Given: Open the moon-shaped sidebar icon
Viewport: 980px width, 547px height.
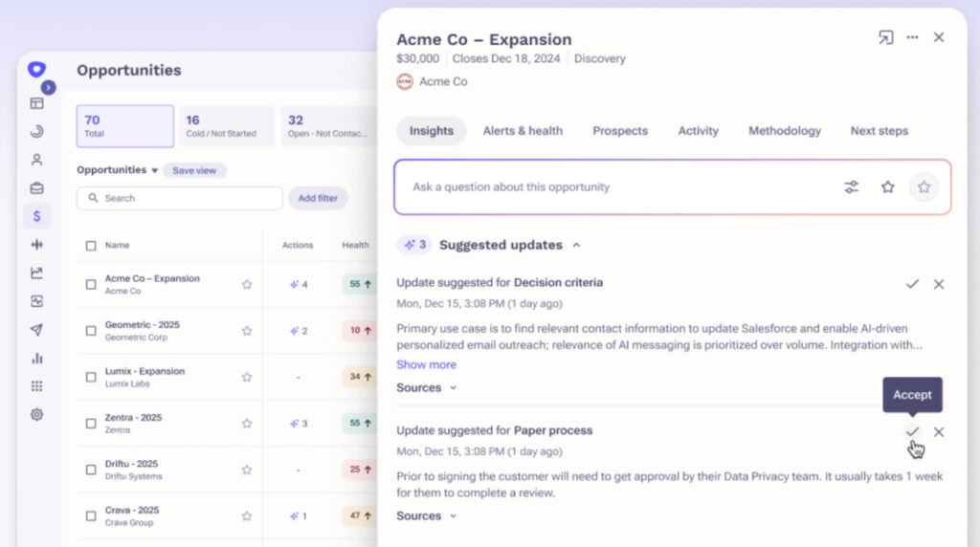Looking at the screenshot, I should point(37,131).
